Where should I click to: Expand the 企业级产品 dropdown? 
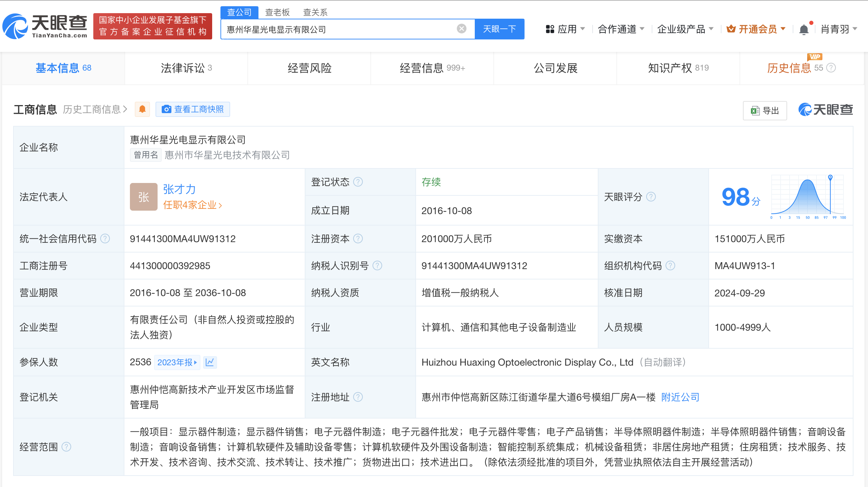pos(685,29)
